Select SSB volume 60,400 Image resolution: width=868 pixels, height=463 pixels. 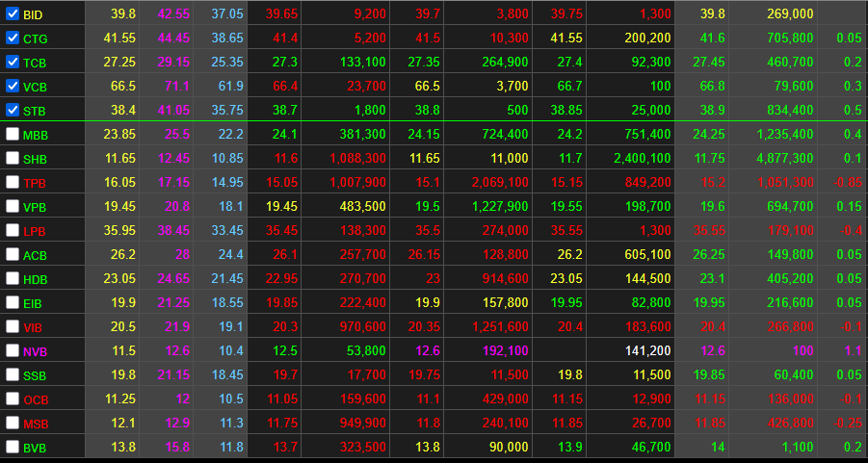(x=793, y=375)
